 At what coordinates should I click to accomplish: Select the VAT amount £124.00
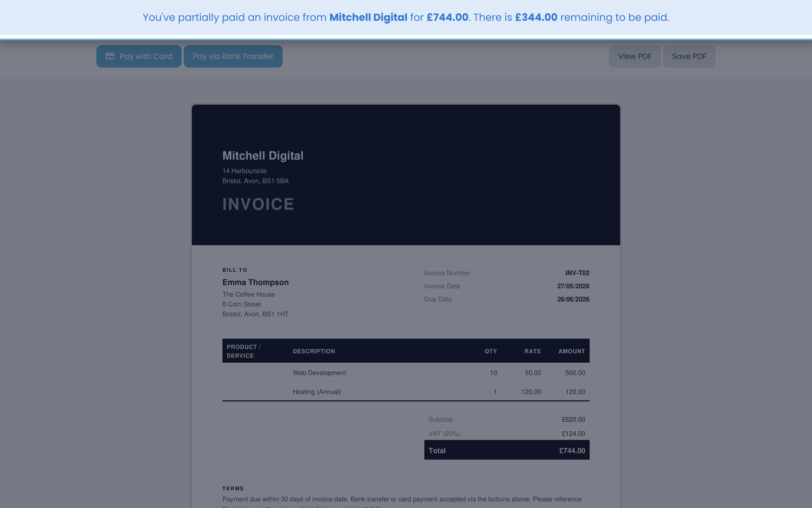tap(573, 434)
